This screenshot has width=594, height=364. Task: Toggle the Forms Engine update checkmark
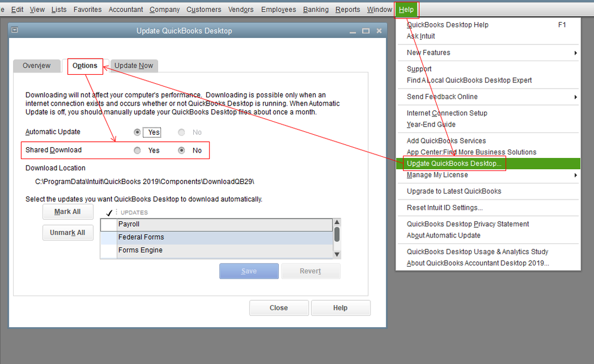point(109,250)
